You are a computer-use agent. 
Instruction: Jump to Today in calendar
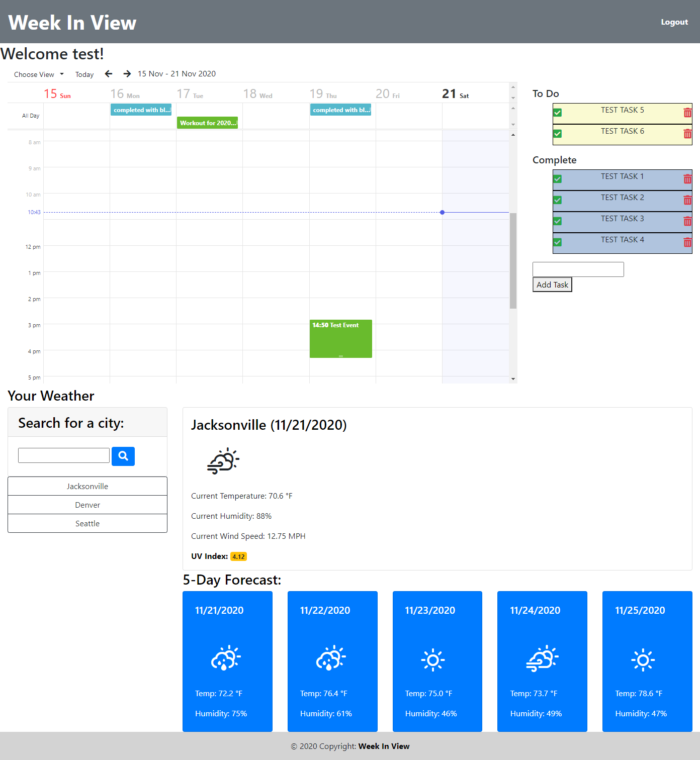84,74
